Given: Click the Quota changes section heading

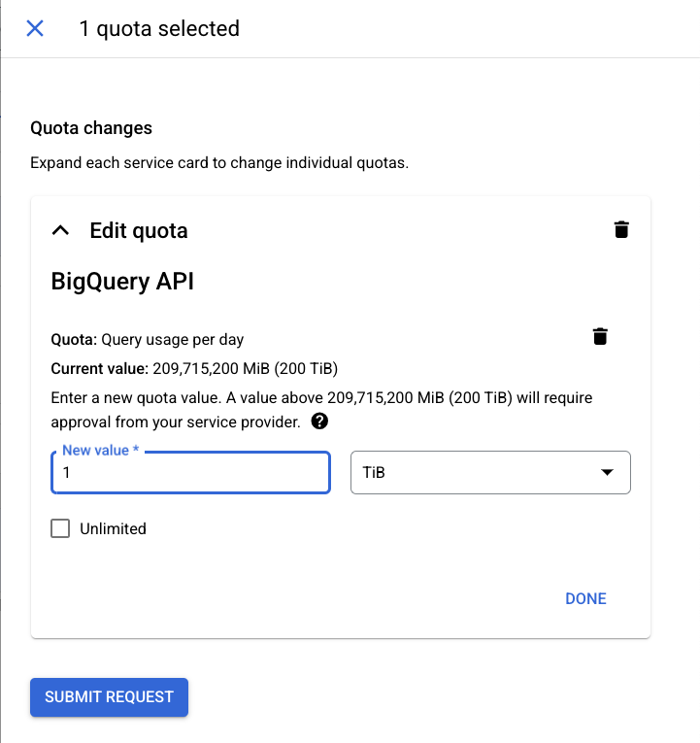Looking at the screenshot, I should click(x=91, y=128).
